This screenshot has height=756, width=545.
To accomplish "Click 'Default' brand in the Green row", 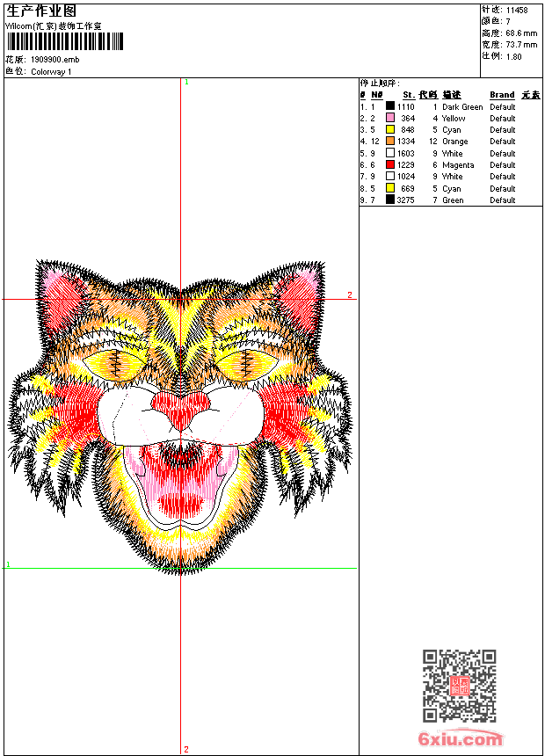I will tap(503, 200).
